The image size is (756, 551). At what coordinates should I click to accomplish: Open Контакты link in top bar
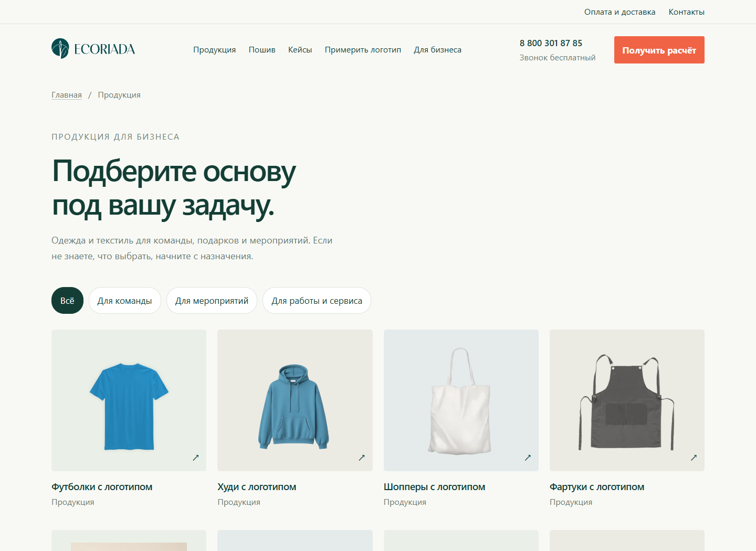pos(686,12)
